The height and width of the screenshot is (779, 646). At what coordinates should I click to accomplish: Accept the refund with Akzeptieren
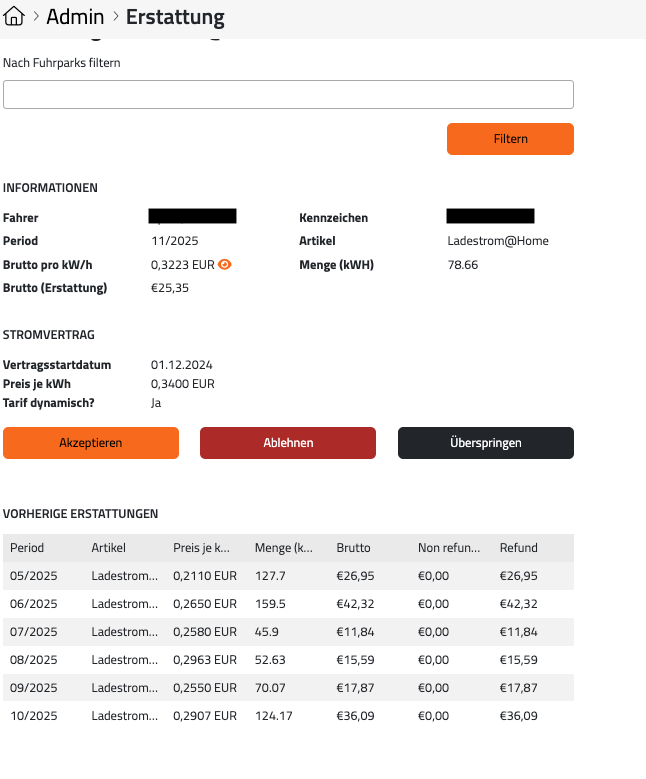point(91,443)
